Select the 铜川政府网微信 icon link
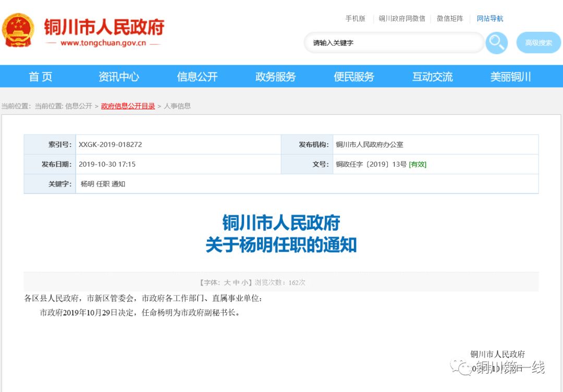 pyautogui.click(x=404, y=18)
